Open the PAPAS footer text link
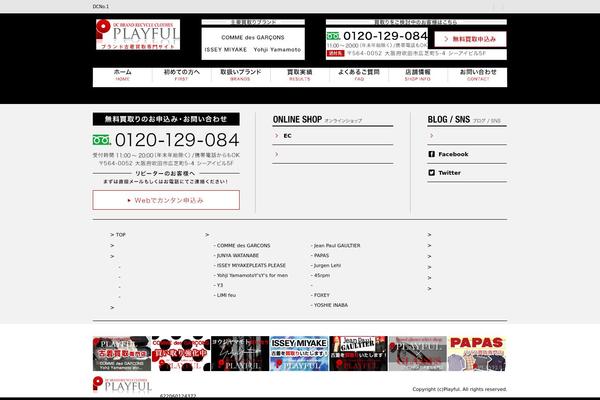This screenshot has width=600, height=400. [321, 255]
